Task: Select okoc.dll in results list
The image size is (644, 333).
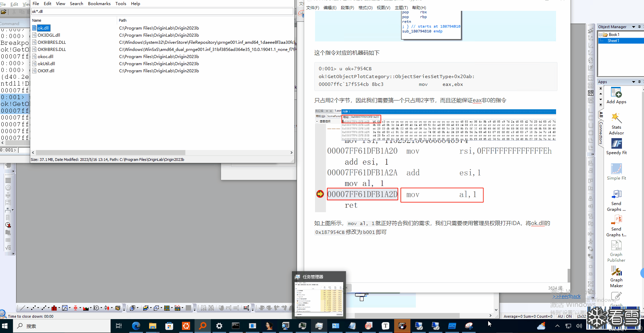Action: (45, 56)
